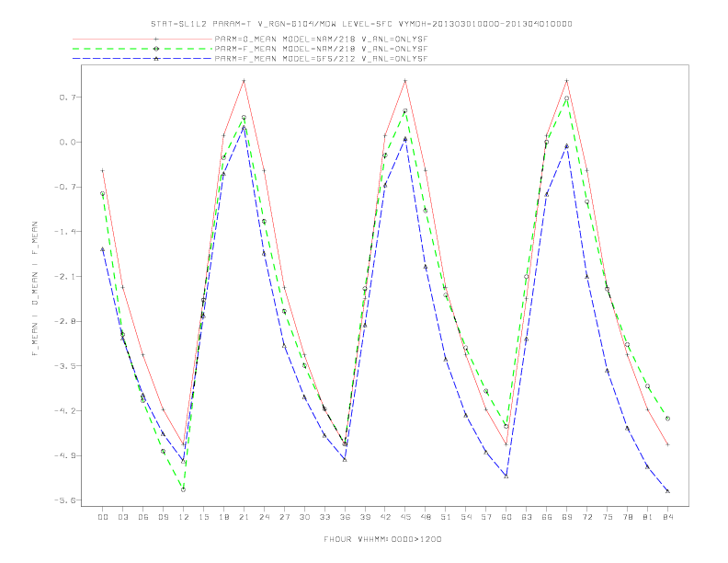Click x-axis hour label 57
The height and width of the screenshot is (563, 728).
(x=486, y=517)
